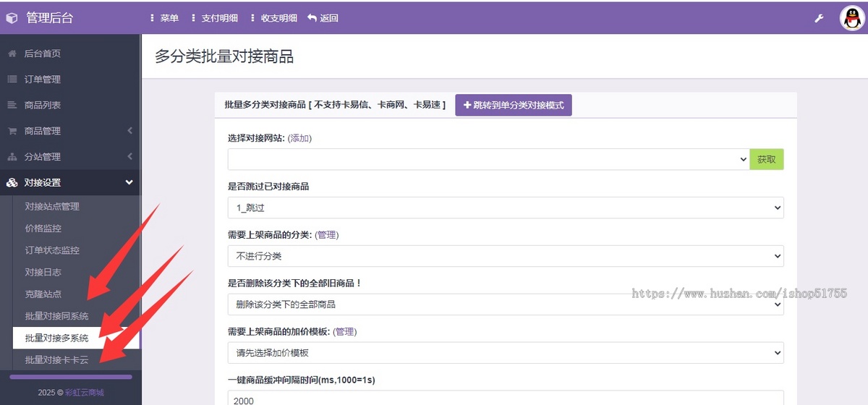Click the home icon beside 后台首页
This screenshot has width=868, height=405.
[x=12, y=54]
